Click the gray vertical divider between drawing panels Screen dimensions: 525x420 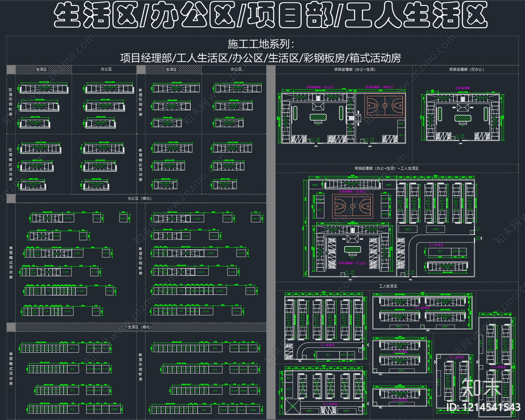click(x=271, y=230)
